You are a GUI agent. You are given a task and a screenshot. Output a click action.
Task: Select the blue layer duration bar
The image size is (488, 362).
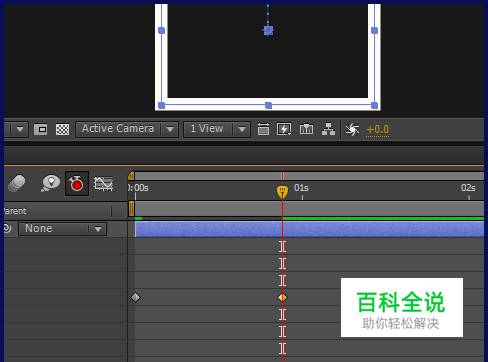point(309,229)
